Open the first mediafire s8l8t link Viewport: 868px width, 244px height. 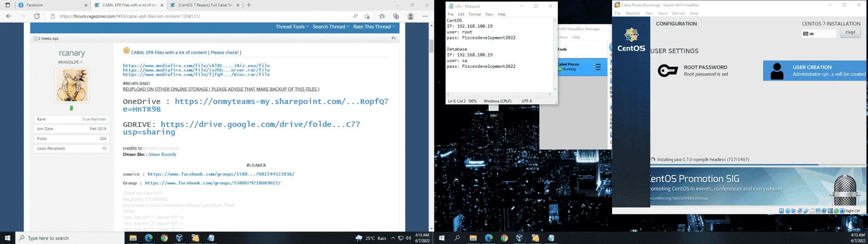196,66
